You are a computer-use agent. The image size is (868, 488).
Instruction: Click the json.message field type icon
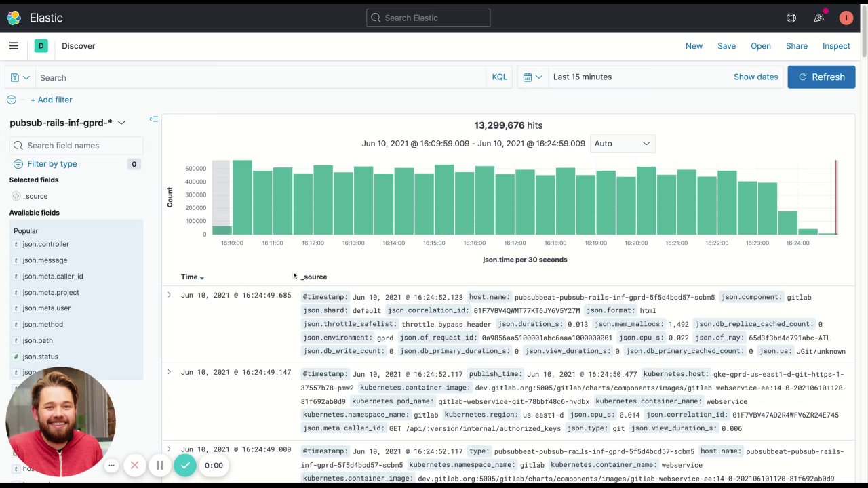click(16, 260)
